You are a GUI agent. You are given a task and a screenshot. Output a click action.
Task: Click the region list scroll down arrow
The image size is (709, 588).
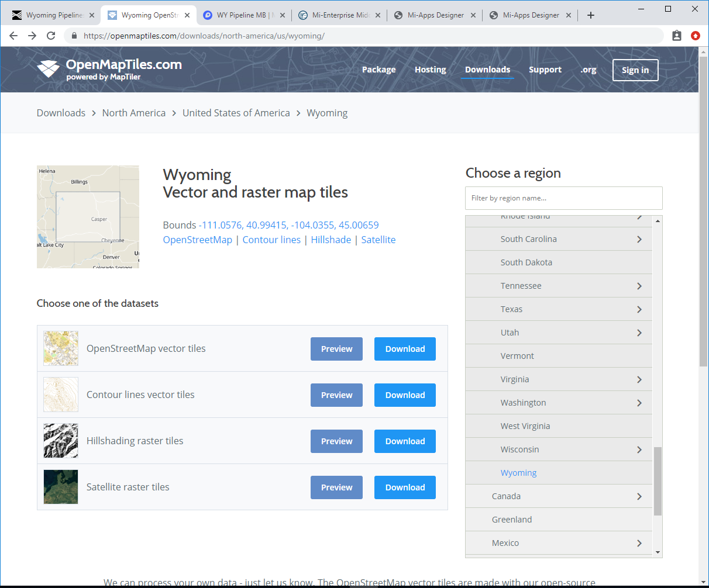point(658,552)
